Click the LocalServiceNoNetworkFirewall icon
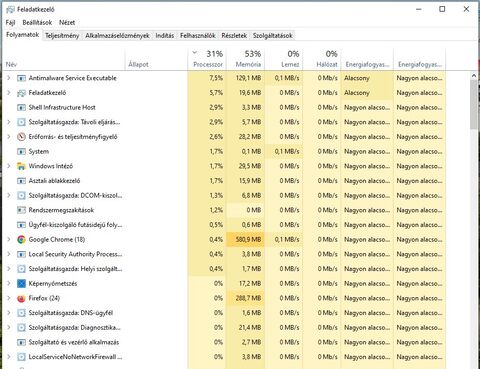The height and width of the screenshot is (369, 480). click(21, 357)
